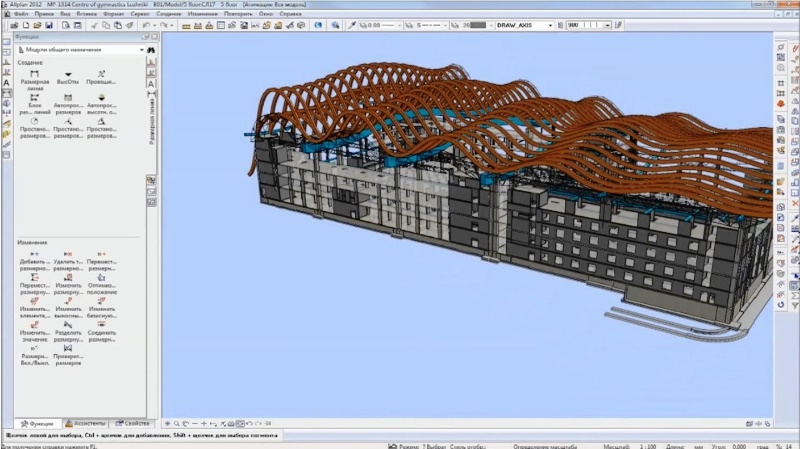The height and width of the screenshot is (449, 800).
Task: Select the Автопрос. высотн. отметок tool
Action: [102, 104]
